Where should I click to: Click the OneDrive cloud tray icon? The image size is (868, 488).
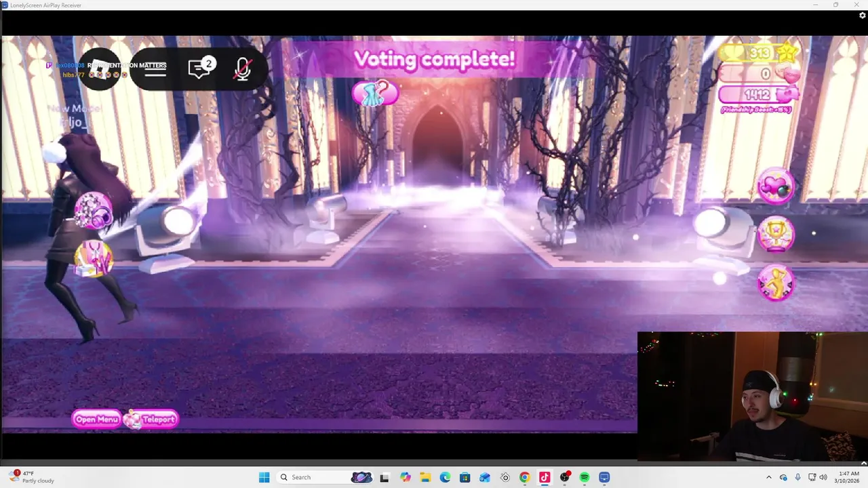[784, 477]
